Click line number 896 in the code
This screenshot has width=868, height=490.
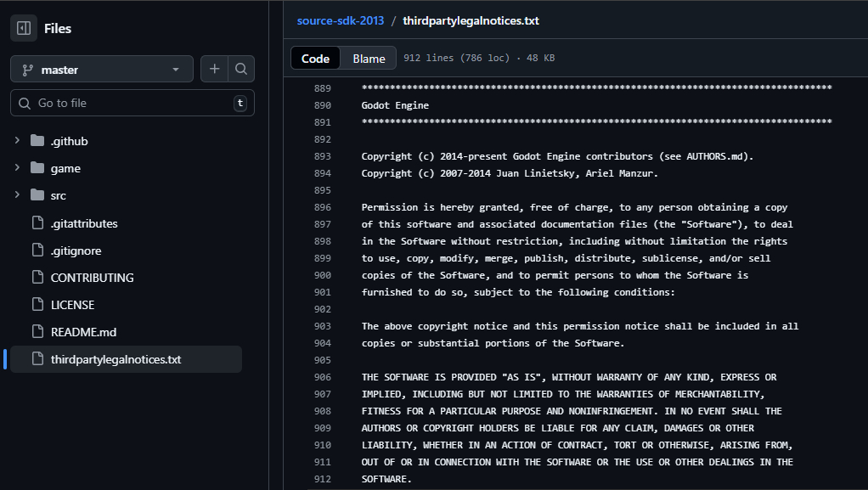pos(322,207)
